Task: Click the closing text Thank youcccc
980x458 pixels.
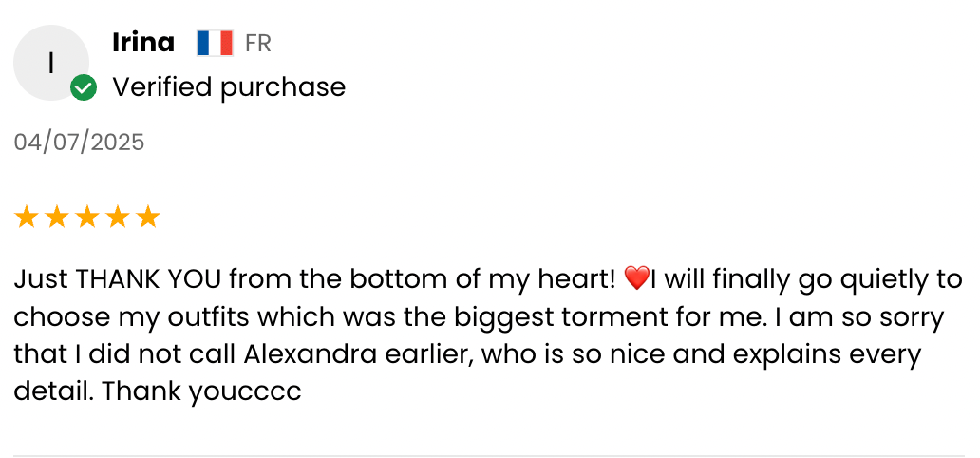Action: [201, 391]
